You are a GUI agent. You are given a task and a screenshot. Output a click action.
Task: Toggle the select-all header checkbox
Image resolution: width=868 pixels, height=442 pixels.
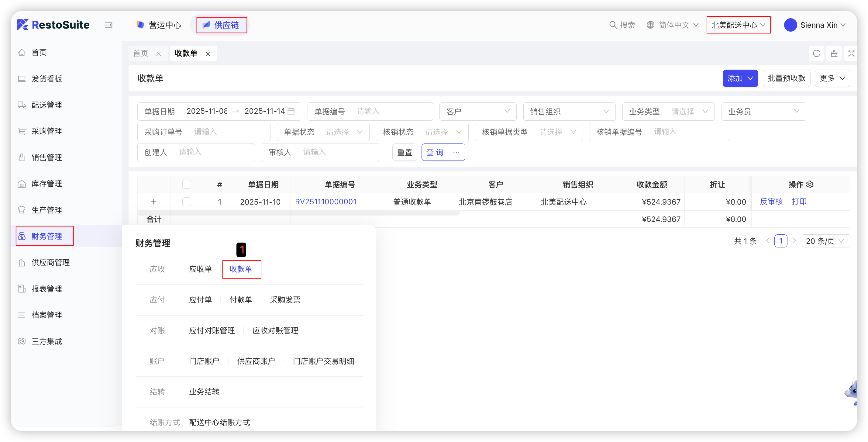(x=187, y=185)
